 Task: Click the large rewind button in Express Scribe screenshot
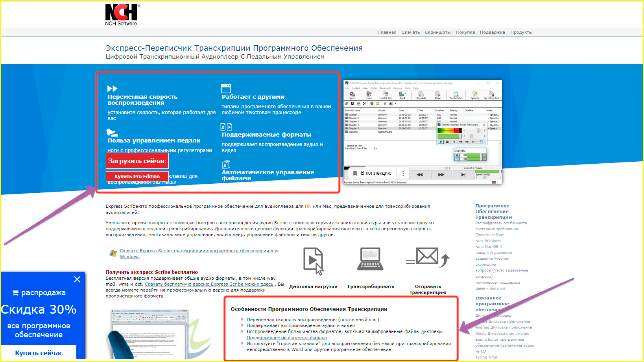[420, 175]
